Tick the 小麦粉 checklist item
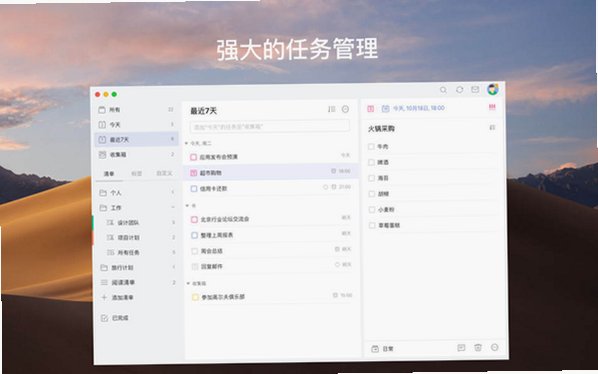Viewport: 598px width, 374px height. click(x=372, y=210)
